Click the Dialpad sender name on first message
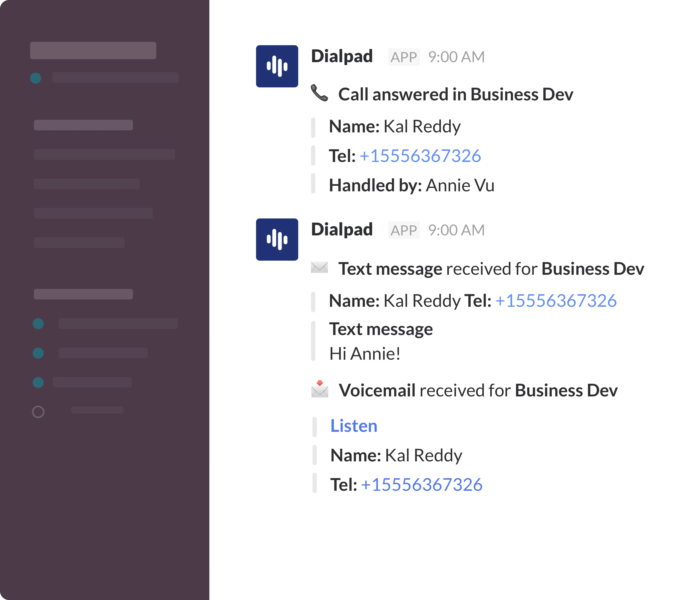The width and height of the screenshot is (700, 600). tap(342, 56)
